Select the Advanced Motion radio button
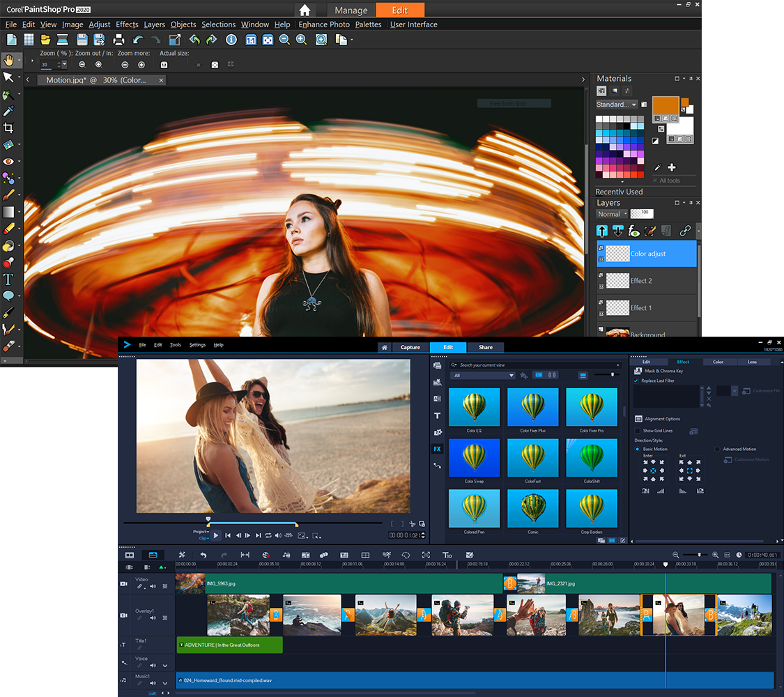The width and height of the screenshot is (784, 697). coord(718,449)
